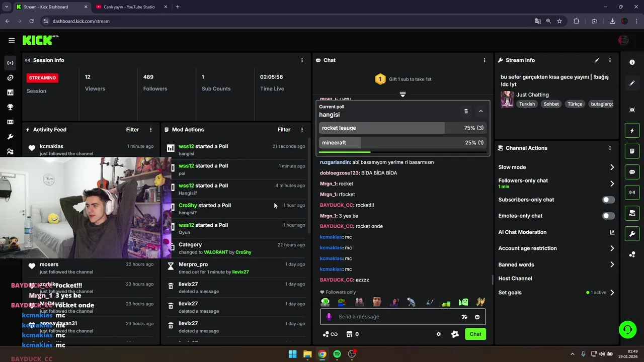
Task: Click Host Channel action
Action: (x=515, y=279)
